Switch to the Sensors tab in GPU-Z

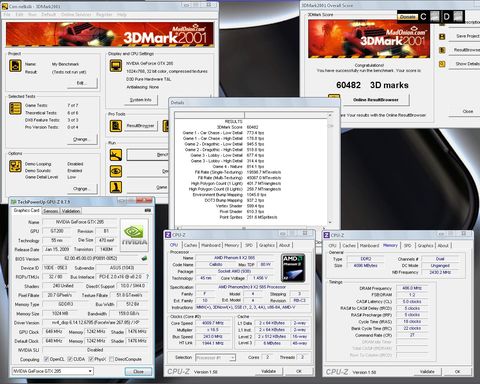51,211
